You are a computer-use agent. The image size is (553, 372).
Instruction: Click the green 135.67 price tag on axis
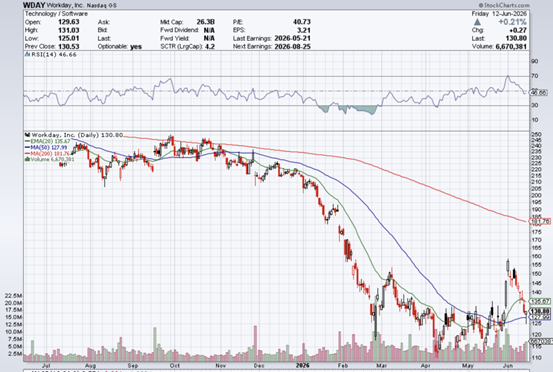click(x=540, y=301)
